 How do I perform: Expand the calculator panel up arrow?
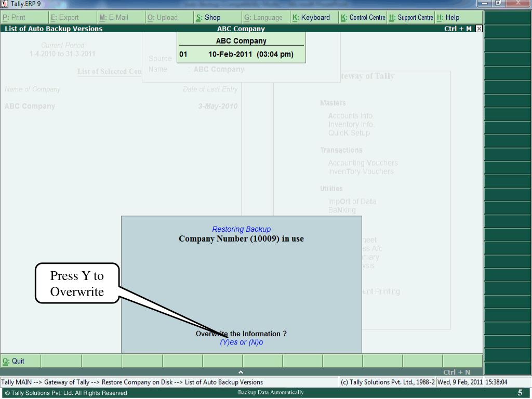pos(241,372)
